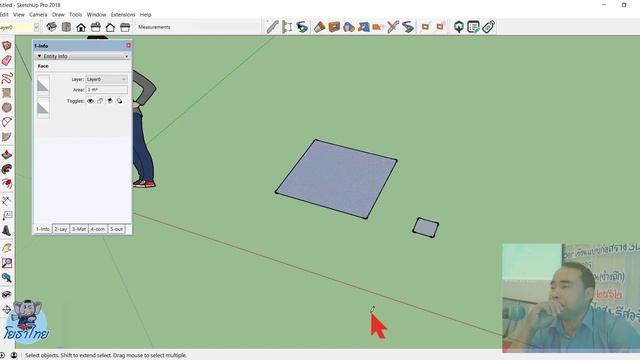Select the Freehand squiggle tool
640x360 pixels.
tap(7, 78)
